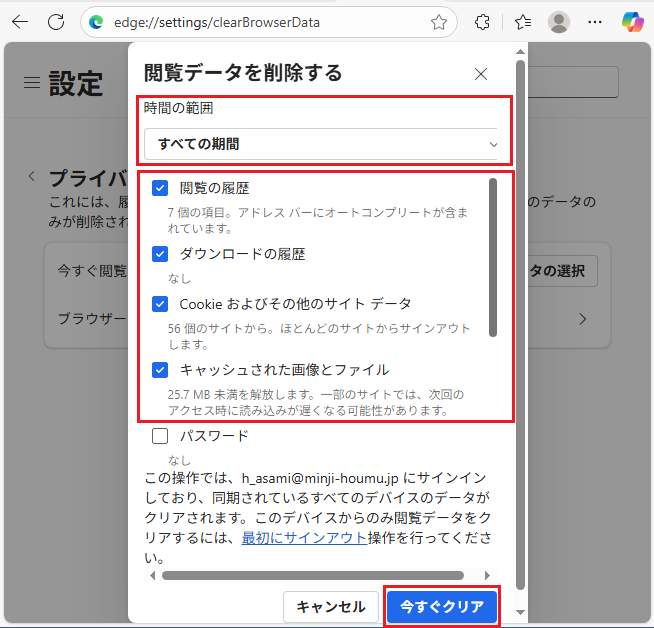Screen dimensions: 654x628
Task: Toggle the Cookie およびその他のサイト データ checkbox
Action: pos(160,303)
